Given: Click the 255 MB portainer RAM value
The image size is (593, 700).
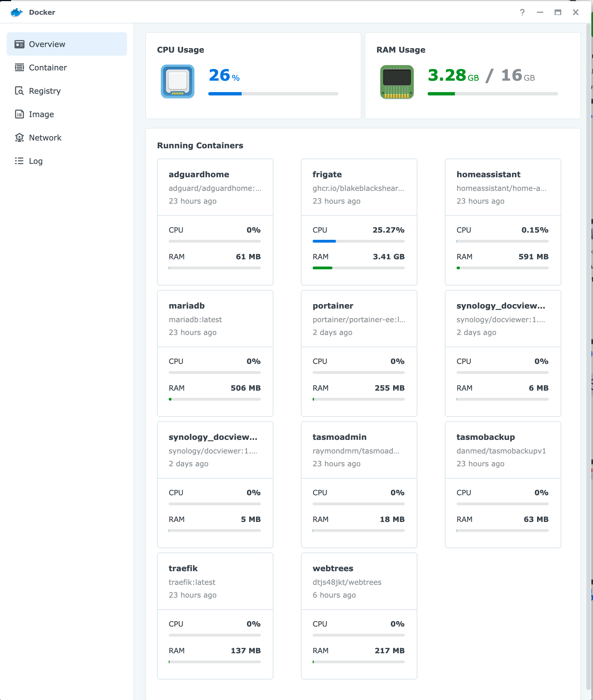Looking at the screenshot, I should click(389, 388).
